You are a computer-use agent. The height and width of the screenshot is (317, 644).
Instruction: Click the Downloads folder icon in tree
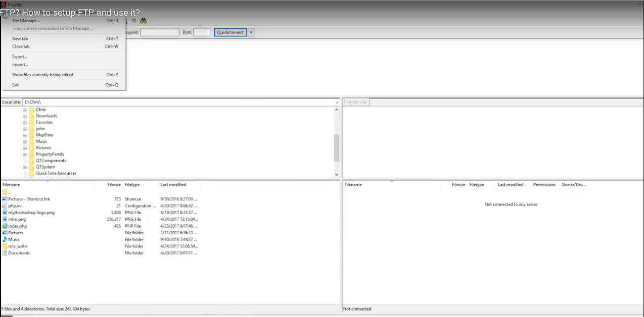click(x=31, y=116)
